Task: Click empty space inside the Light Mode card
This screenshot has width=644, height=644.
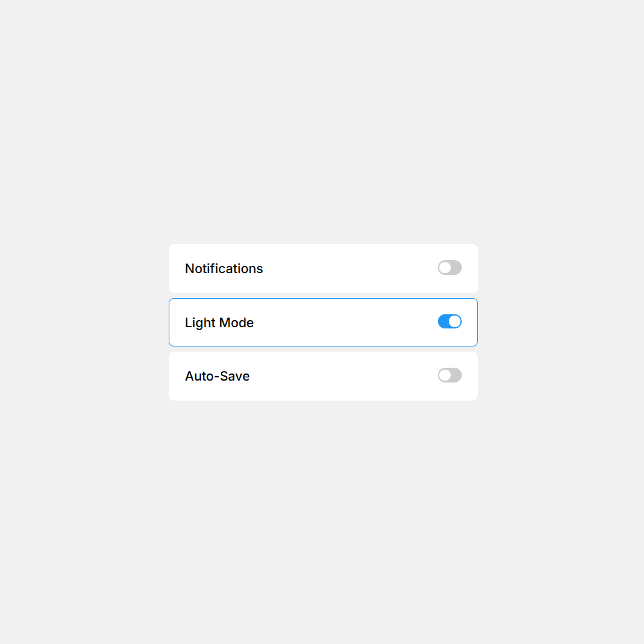Action: tap(348, 322)
